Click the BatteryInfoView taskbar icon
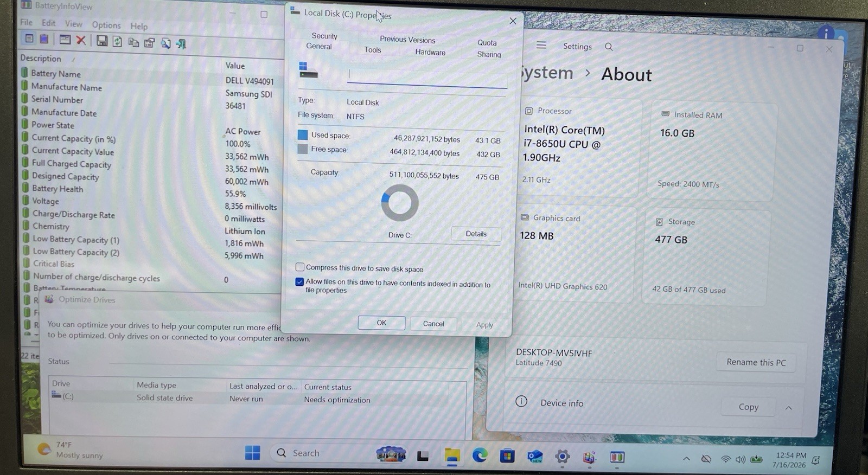 617,457
